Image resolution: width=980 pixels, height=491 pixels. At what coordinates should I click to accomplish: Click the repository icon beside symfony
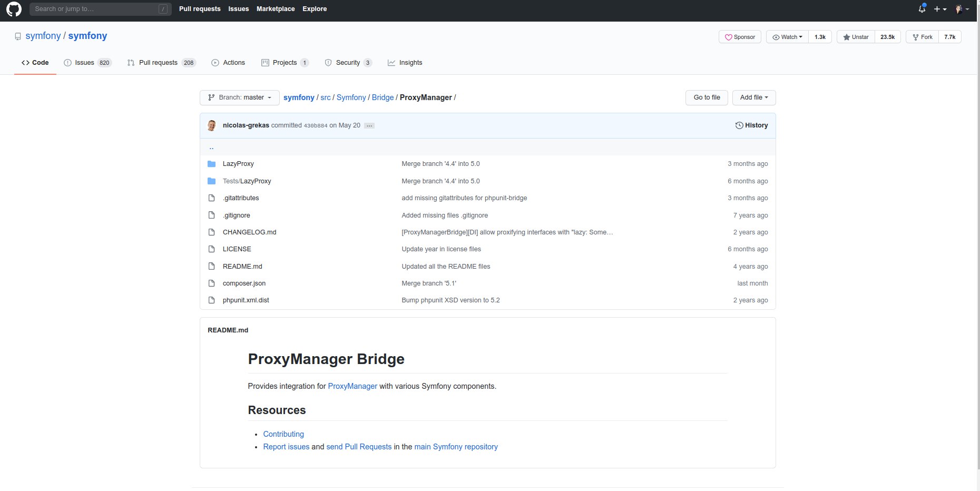tap(18, 36)
